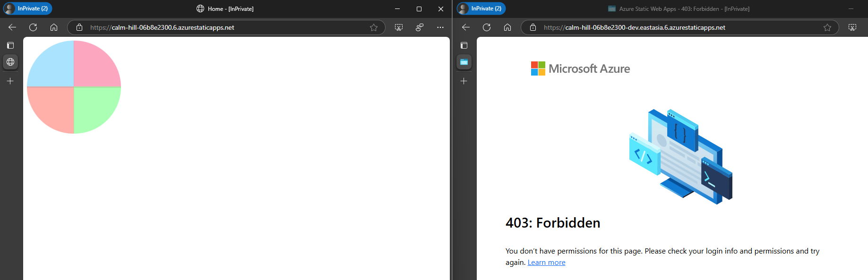Click InPrivate (2) badge in left window
The height and width of the screenshot is (280, 868).
pos(27,8)
